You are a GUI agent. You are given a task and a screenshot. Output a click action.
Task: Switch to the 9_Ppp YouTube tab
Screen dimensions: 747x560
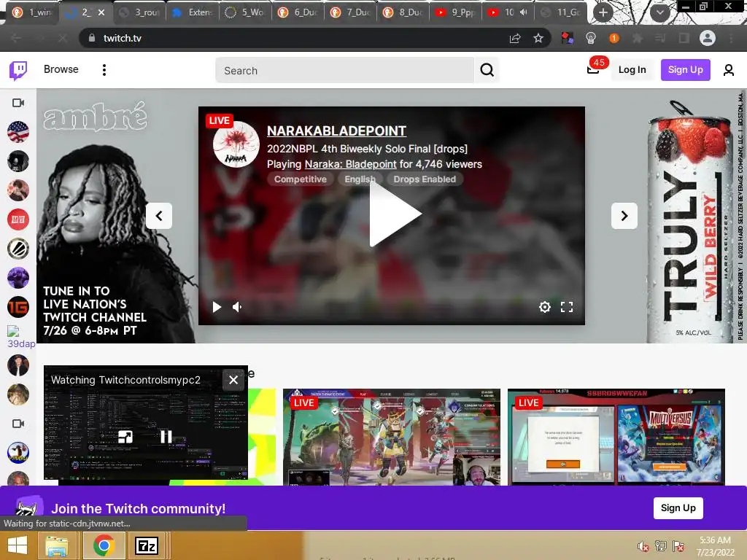455,12
